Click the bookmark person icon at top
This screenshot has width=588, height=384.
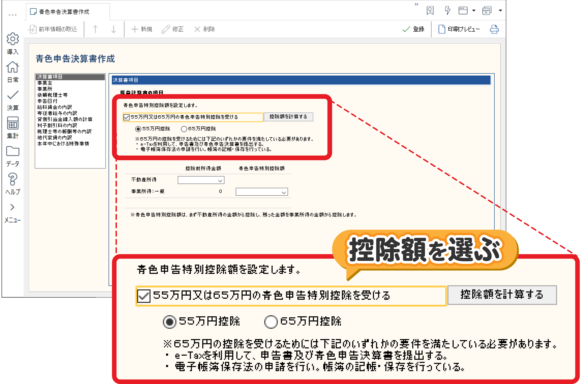(430, 10)
